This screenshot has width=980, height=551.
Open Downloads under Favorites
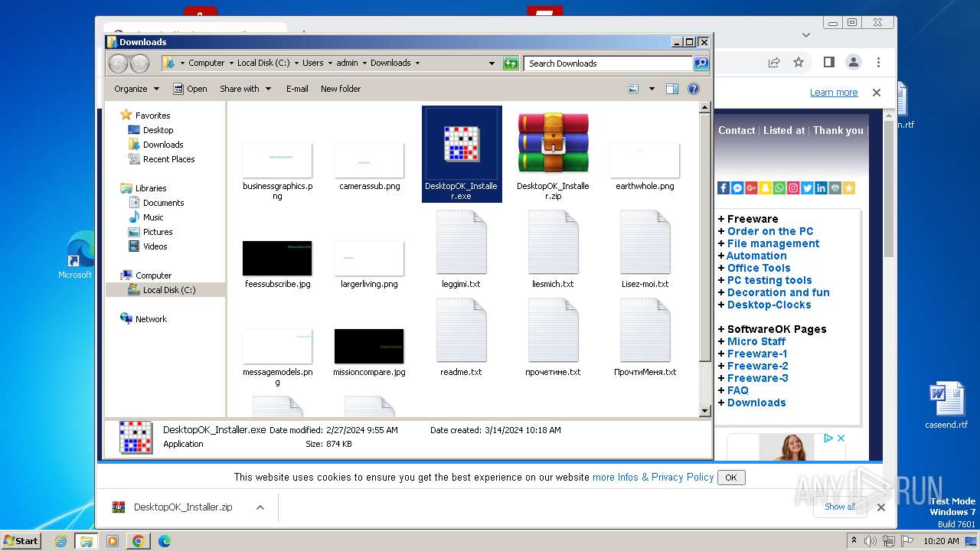click(163, 145)
